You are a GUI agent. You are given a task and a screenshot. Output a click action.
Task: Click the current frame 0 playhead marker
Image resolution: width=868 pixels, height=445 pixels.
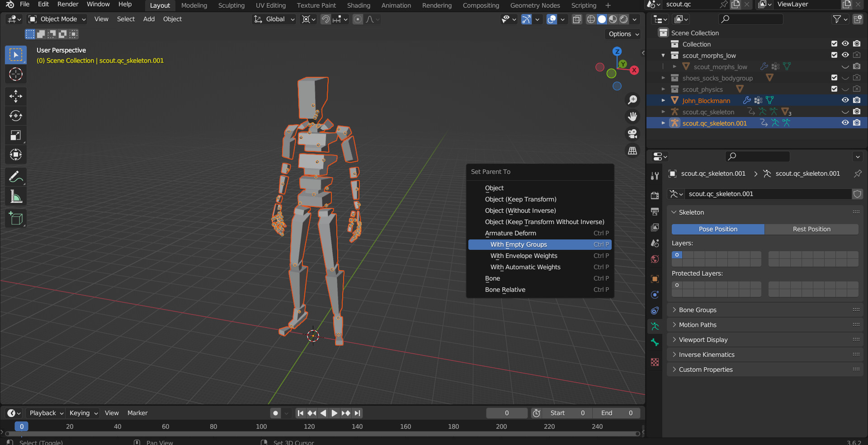21,426
